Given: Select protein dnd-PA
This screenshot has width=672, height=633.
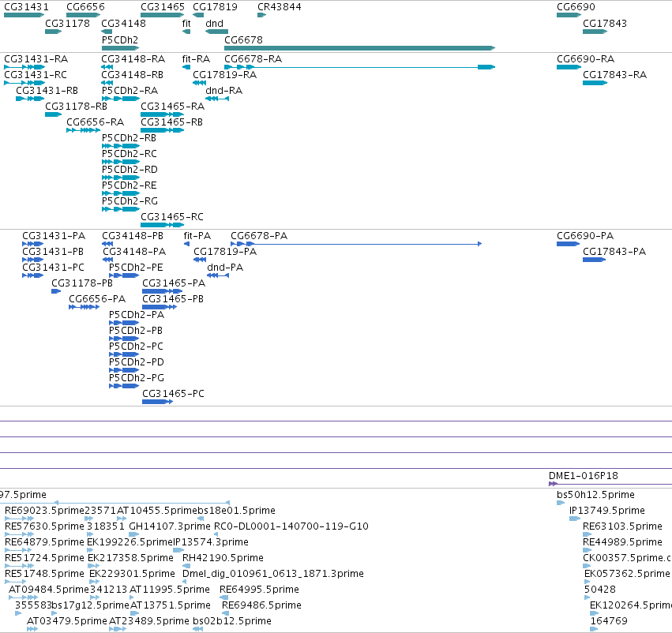Looking at the screenshot, I should pos(225,268).
